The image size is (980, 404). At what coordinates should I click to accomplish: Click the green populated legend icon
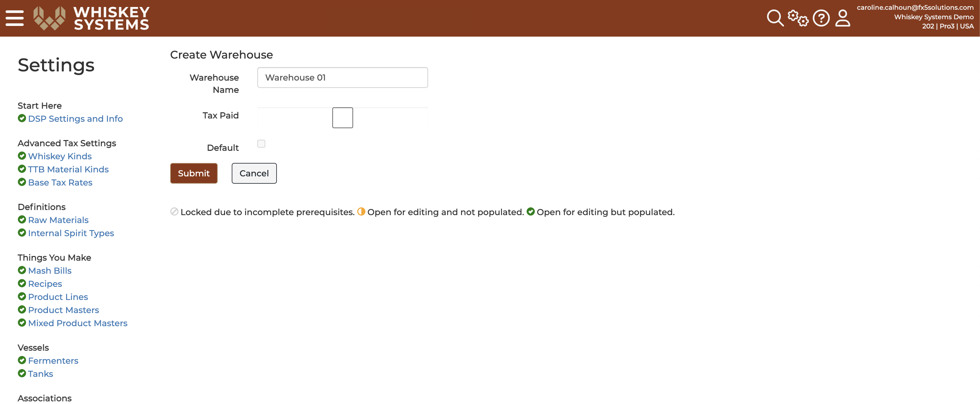point(531,212)
